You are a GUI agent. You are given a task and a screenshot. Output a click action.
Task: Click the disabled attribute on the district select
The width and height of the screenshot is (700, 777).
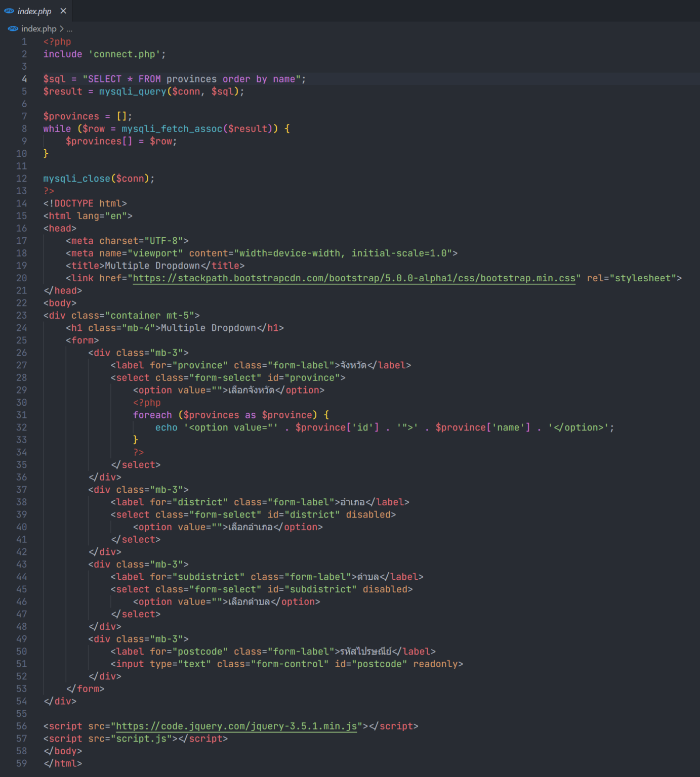(369, 514)
